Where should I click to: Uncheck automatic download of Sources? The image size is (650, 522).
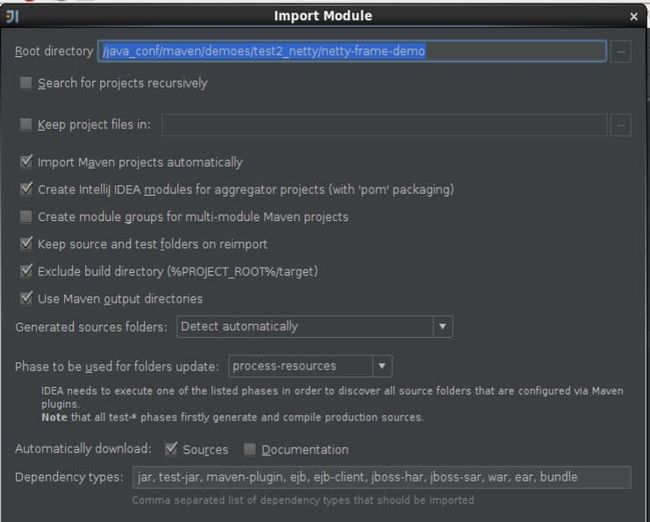pos(171,449)
